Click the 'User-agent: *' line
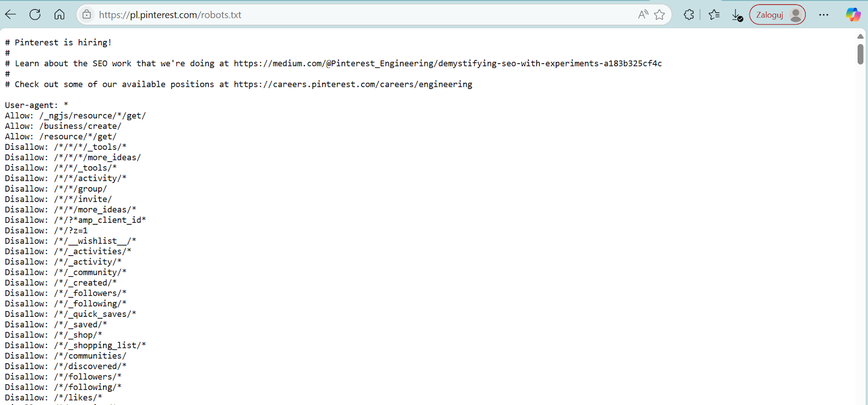 click(37, 105)
